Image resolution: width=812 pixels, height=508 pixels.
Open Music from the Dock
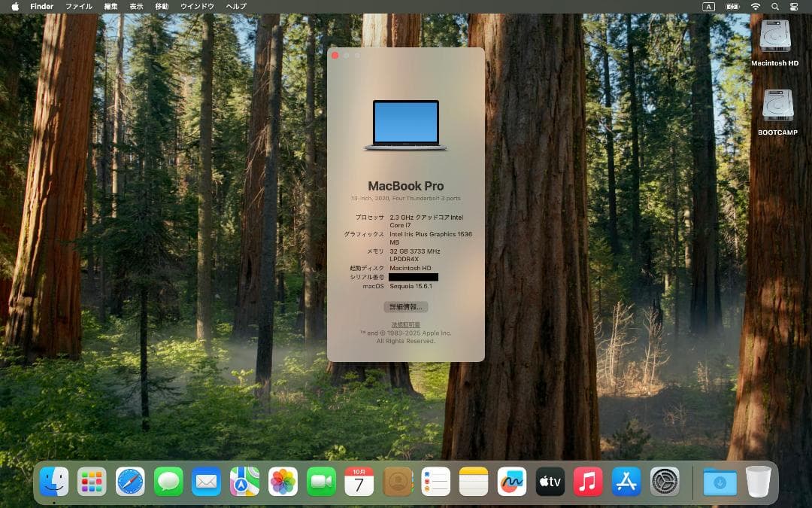point(586,479)
